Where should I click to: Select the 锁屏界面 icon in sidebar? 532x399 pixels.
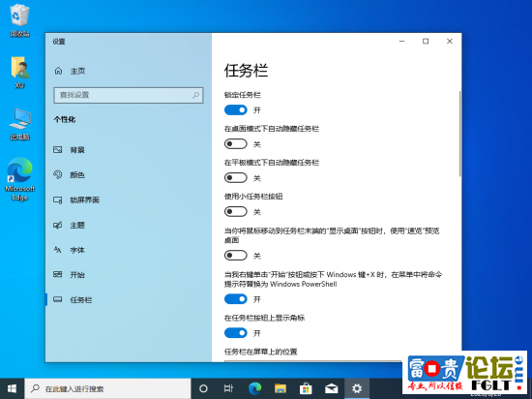point(58,199)
